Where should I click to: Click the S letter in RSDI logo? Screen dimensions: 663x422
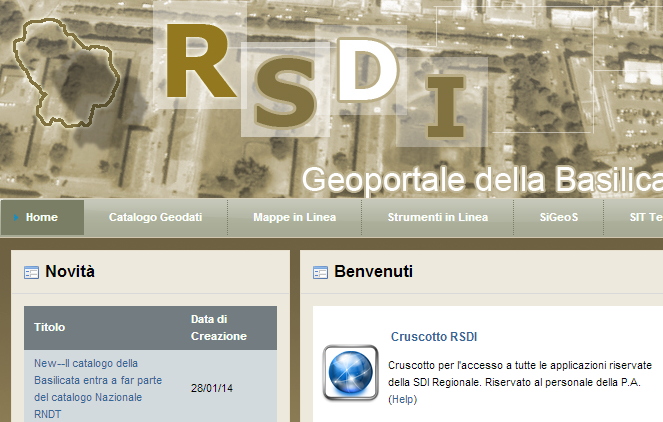coord(286,92)
